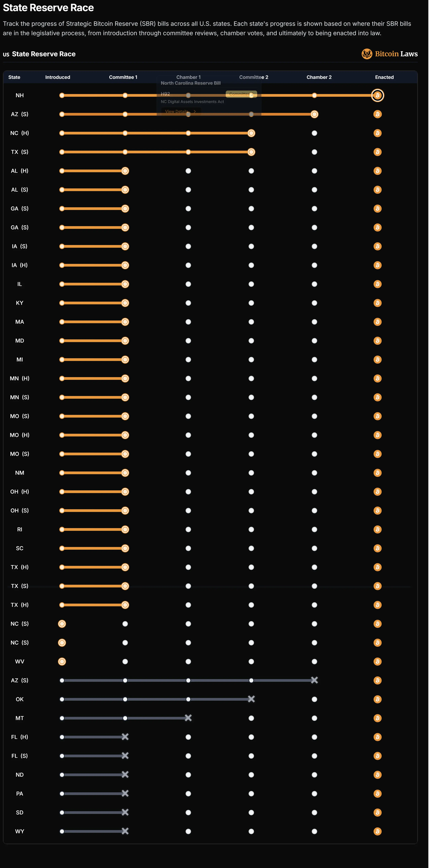Click the X marker in the PA row
The height and width of the screenshot is (868, 429).
(x=125, y=794)
